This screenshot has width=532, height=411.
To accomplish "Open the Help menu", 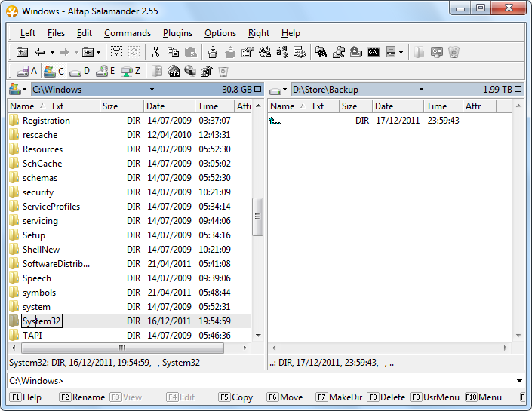I will (x=291, y=33).
